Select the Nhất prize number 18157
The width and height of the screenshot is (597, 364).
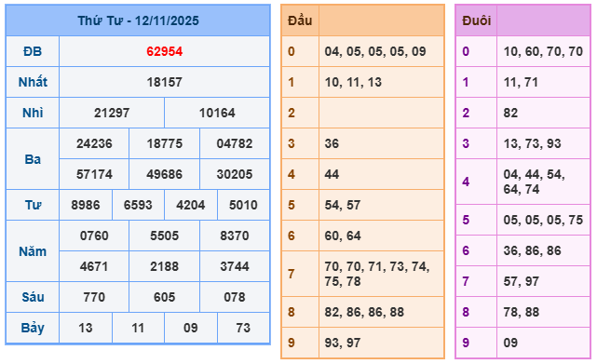pos(165,82)
